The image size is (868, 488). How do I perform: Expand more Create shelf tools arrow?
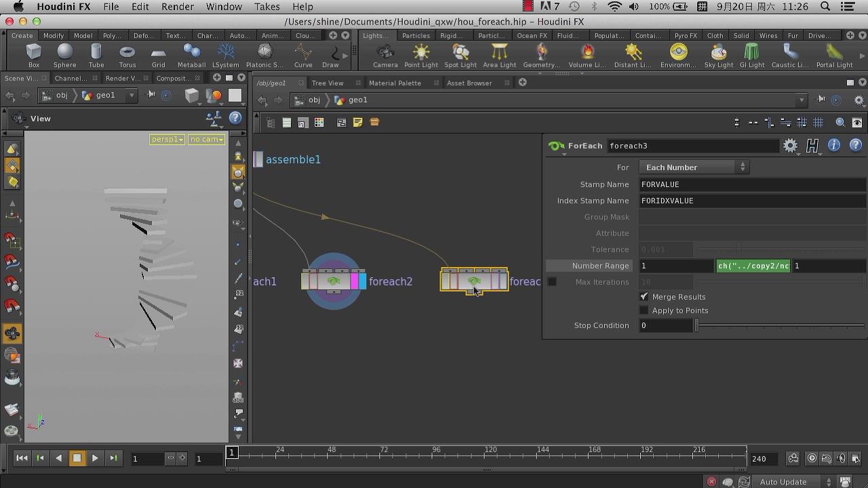click(345, 56)
